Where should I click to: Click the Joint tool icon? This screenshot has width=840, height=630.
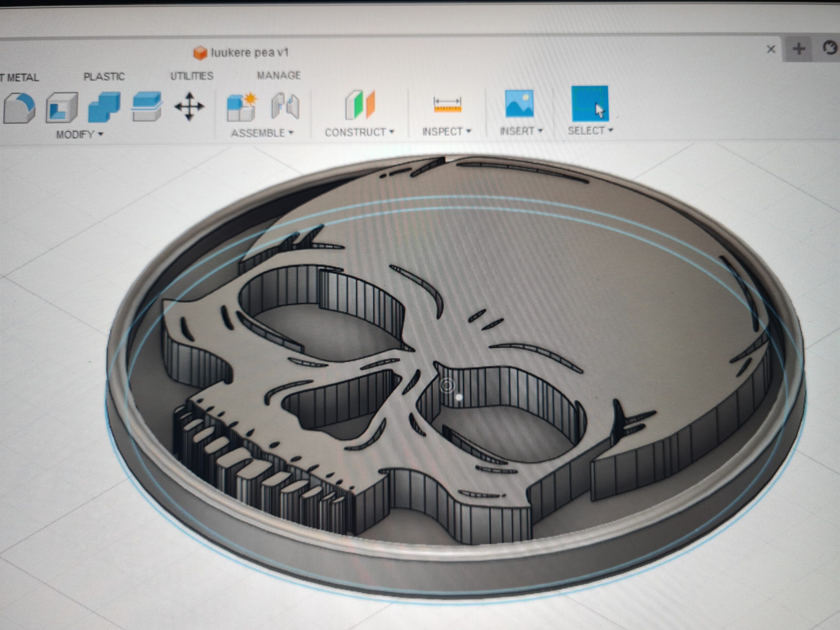pyautogui.click(x=285, y=106)
